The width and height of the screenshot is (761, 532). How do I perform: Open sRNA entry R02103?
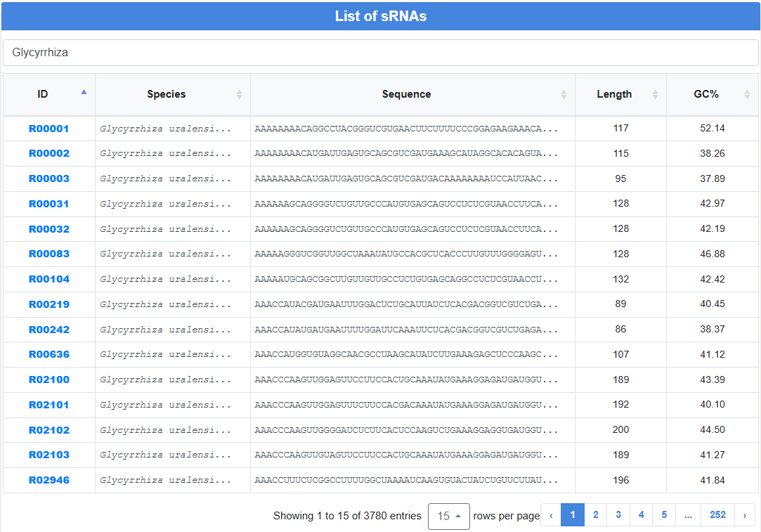[x=49, y=455]
